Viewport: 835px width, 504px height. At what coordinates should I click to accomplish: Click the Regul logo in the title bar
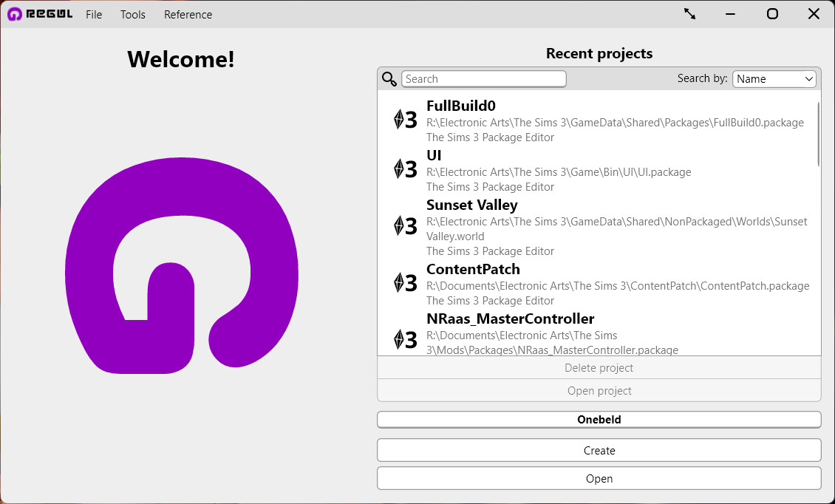40,14
